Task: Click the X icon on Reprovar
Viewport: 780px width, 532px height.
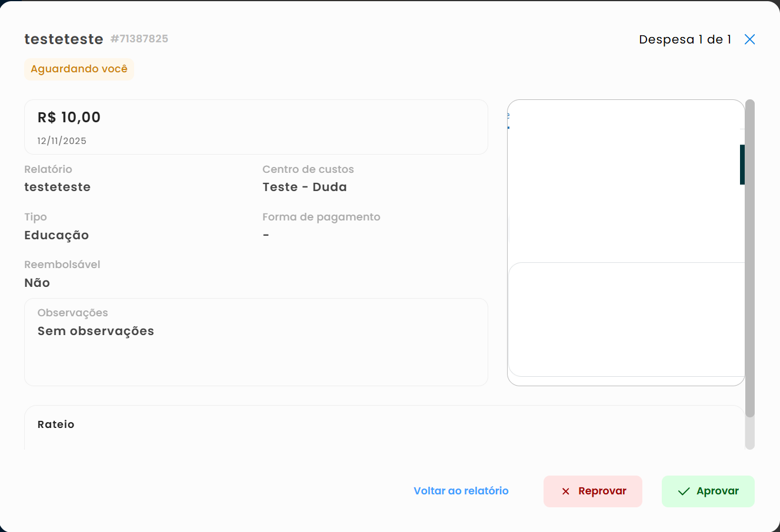Action: coord(565,491)
